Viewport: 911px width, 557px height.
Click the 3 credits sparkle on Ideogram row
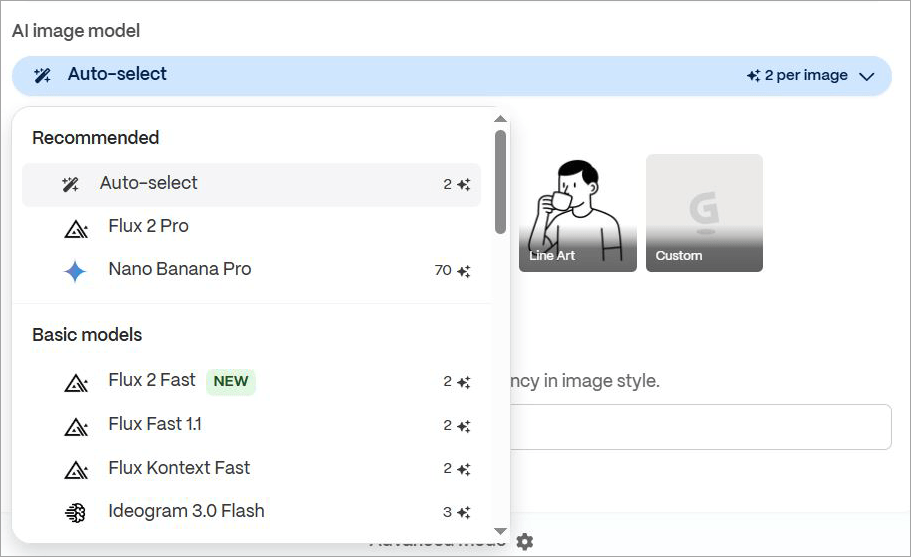point(463,512)
